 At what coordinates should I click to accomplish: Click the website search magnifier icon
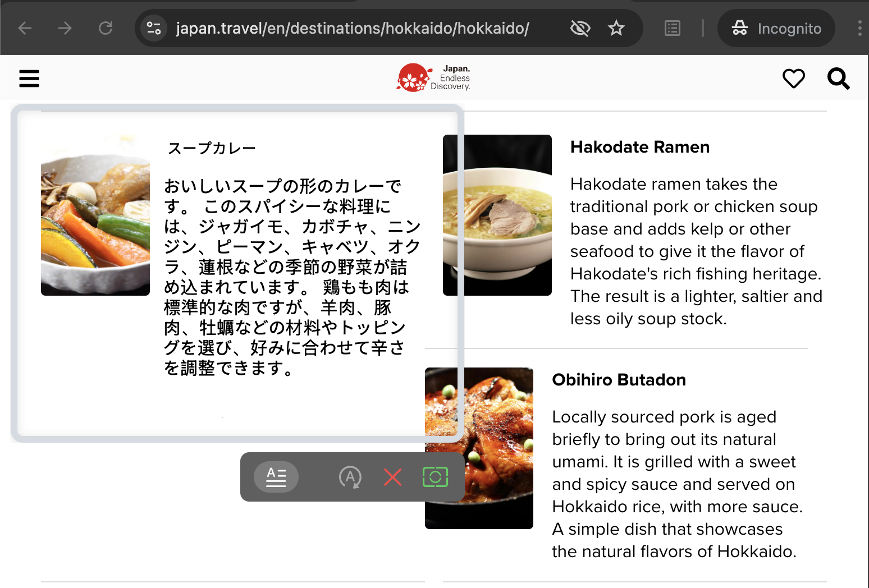[838, 79]
